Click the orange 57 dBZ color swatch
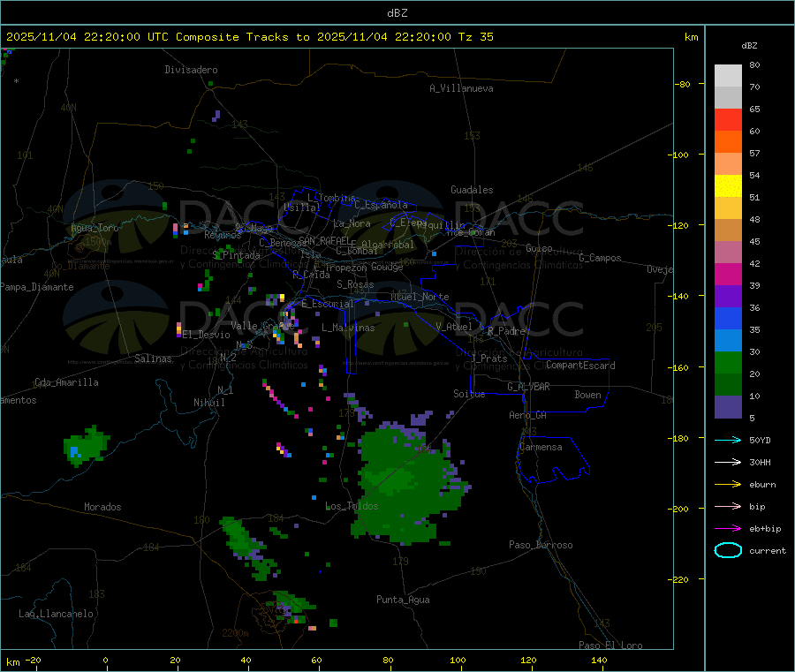The height and width of the screenshot is (672, 795). pos(728,142)
